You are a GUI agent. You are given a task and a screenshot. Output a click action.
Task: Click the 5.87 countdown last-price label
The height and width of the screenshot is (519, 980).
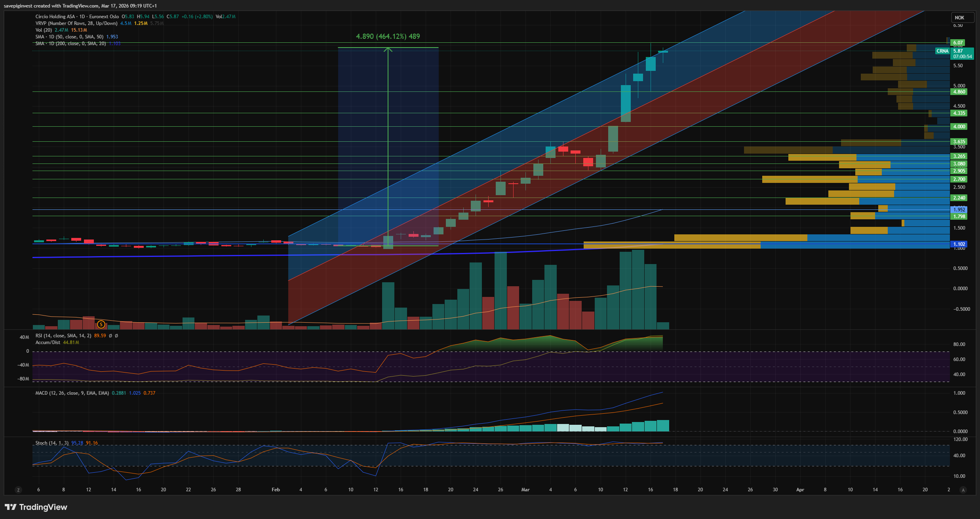point(962,53)
